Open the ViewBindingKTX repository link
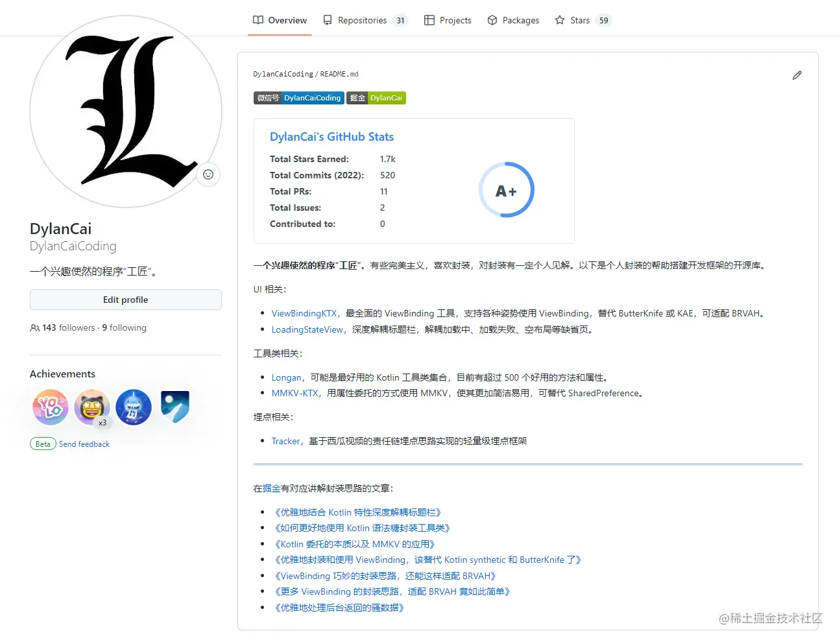Image resolution: width=840 pixels, height=642 pixels. 304,313
